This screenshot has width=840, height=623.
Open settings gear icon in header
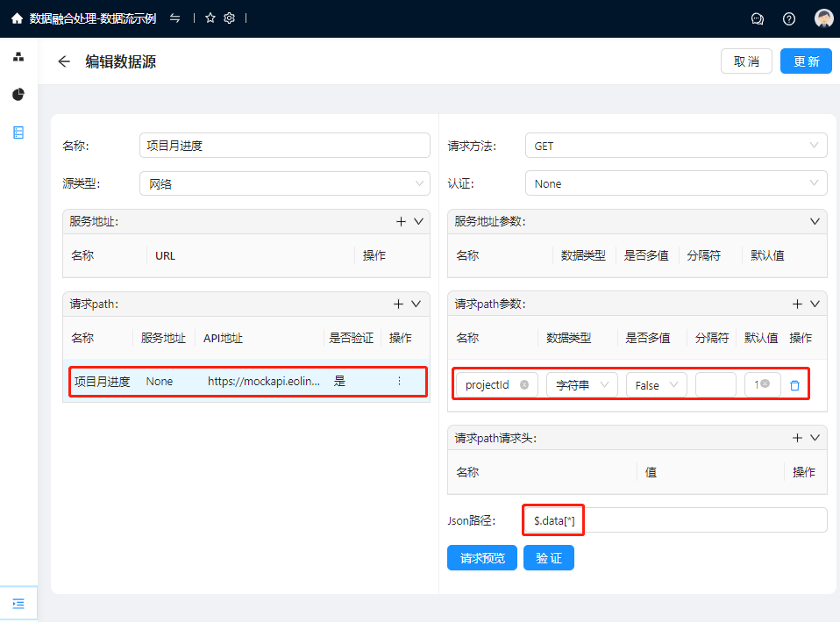(x=230, y=18)
